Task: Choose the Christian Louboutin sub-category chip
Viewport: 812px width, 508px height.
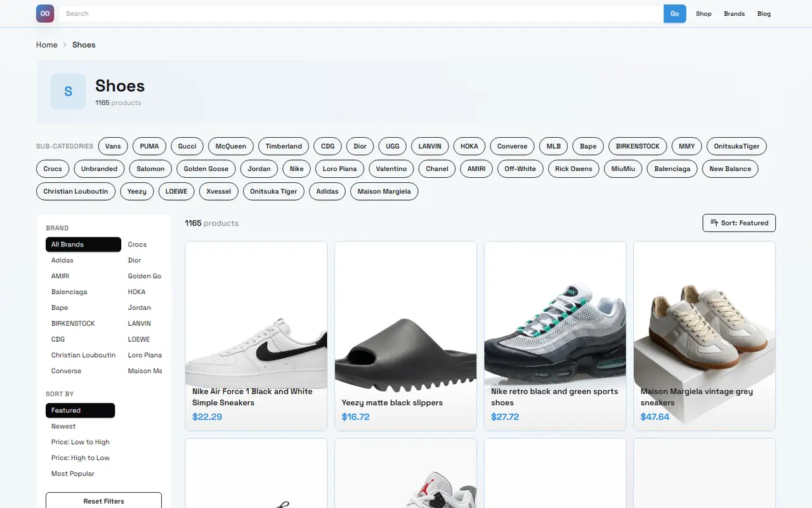Action: click(75, 191)
